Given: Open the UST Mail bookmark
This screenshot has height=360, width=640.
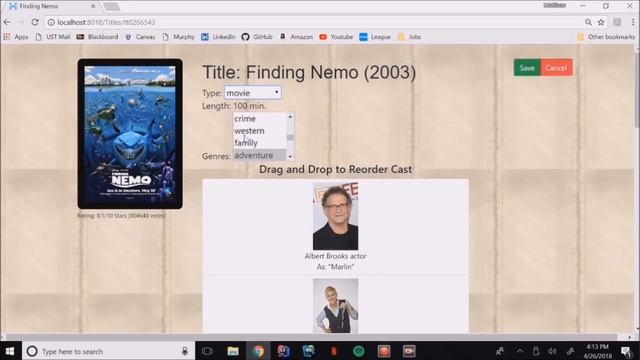Looking at the screenshot, I should [53, 37].
